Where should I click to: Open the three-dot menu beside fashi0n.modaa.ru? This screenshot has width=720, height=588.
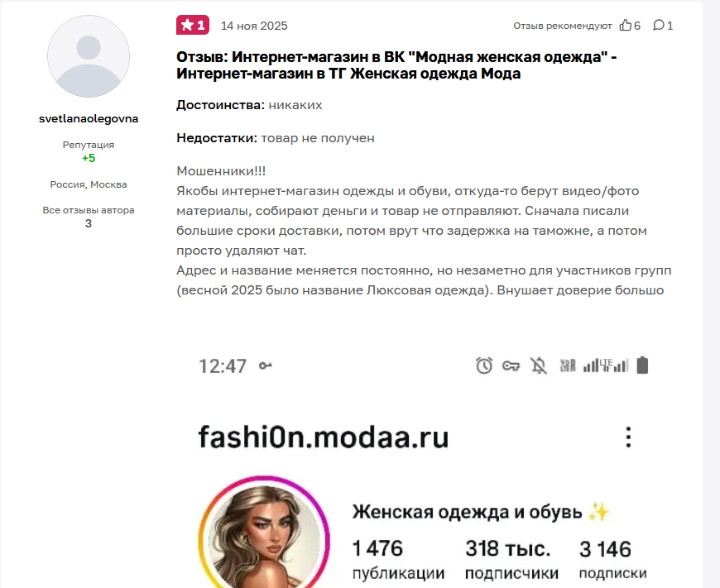click(x=628, y=437)
